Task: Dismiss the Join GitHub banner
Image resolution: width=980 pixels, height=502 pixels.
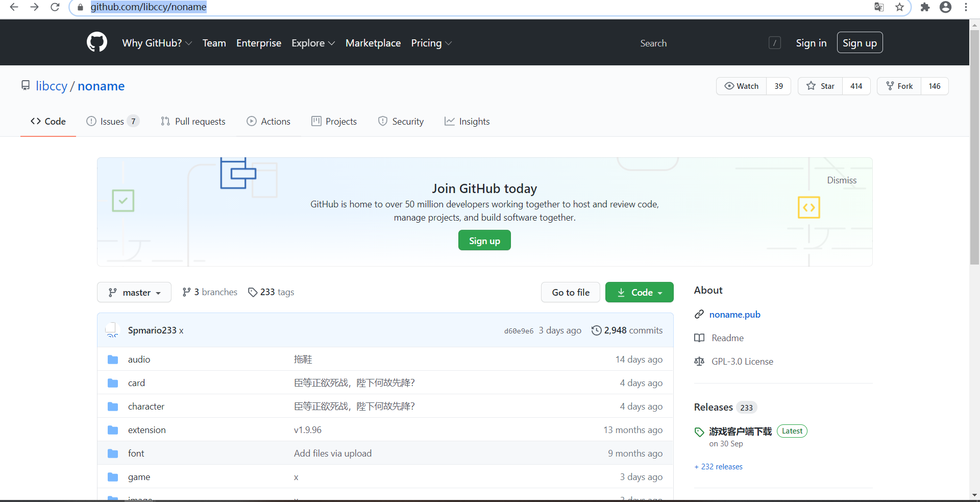Action: tap(841, 180)
